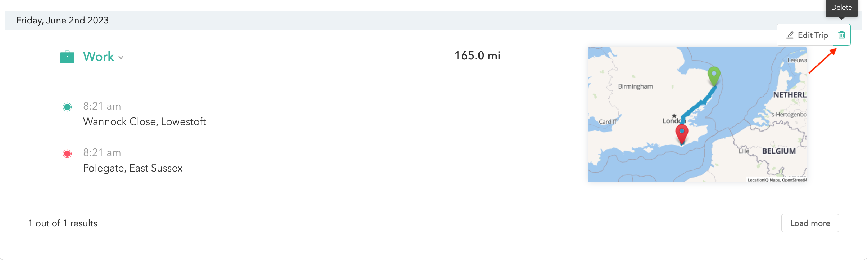
Task: Click the Load more button
Action: pos(810,223)
